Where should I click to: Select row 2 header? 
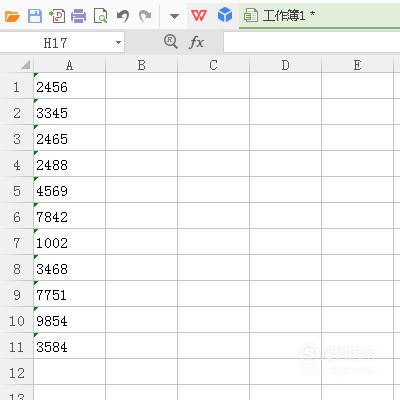[17, 113]
